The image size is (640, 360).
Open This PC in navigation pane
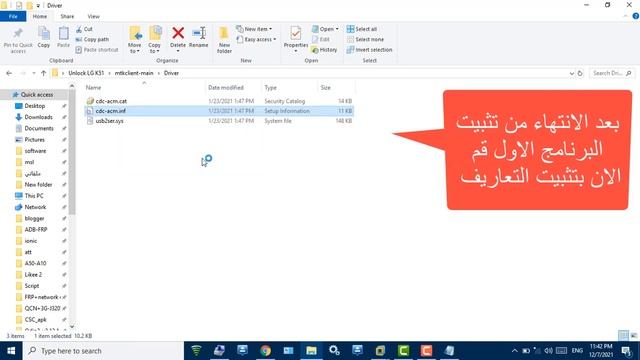(x=34, y=196)
